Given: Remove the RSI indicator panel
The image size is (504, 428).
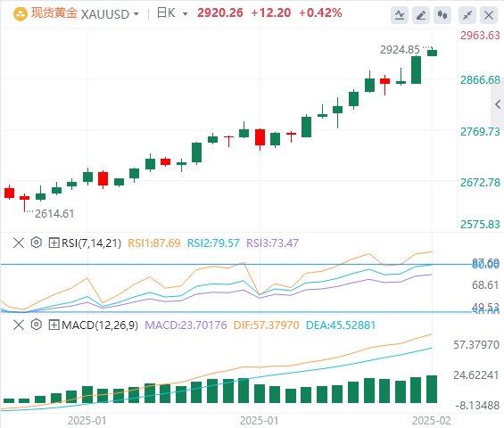Looking at the screenshot, I should click(19, 243).
